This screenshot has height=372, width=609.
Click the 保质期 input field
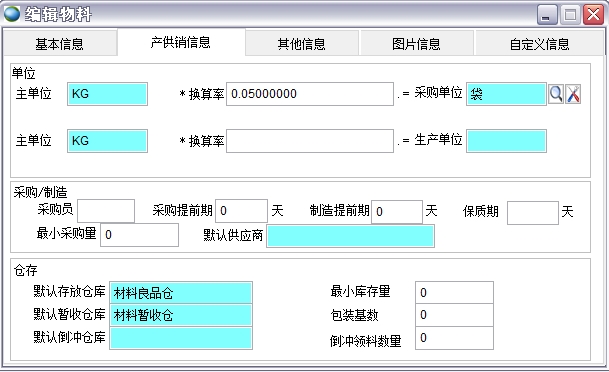532,212
